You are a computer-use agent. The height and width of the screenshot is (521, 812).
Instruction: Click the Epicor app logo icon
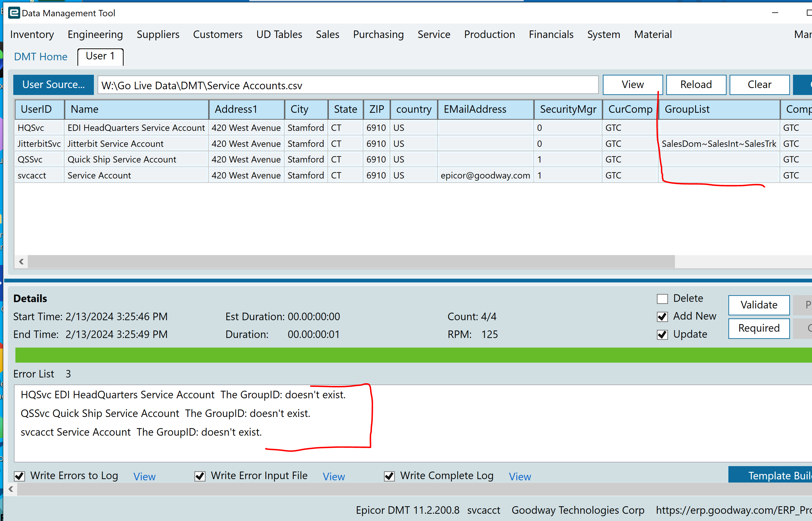click(14, 13)
